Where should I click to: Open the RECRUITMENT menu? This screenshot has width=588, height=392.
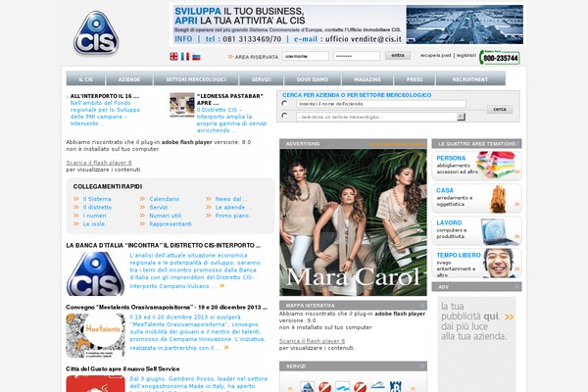470,78
